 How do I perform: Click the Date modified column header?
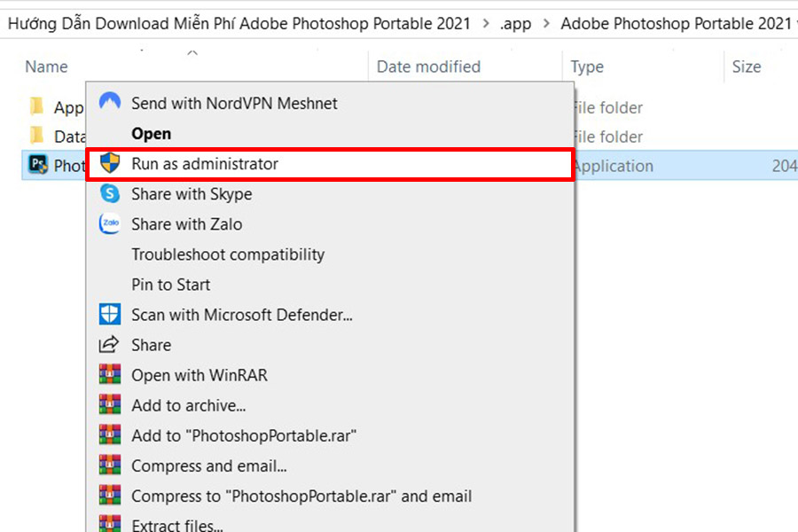[x=428, y=66]
